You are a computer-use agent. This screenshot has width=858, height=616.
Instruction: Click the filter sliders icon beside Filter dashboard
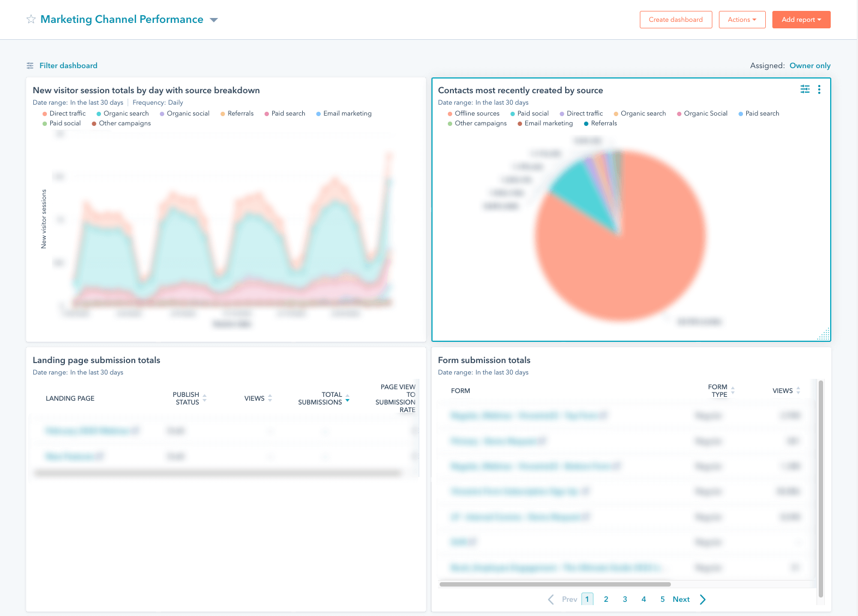click(x=30, y=65)
